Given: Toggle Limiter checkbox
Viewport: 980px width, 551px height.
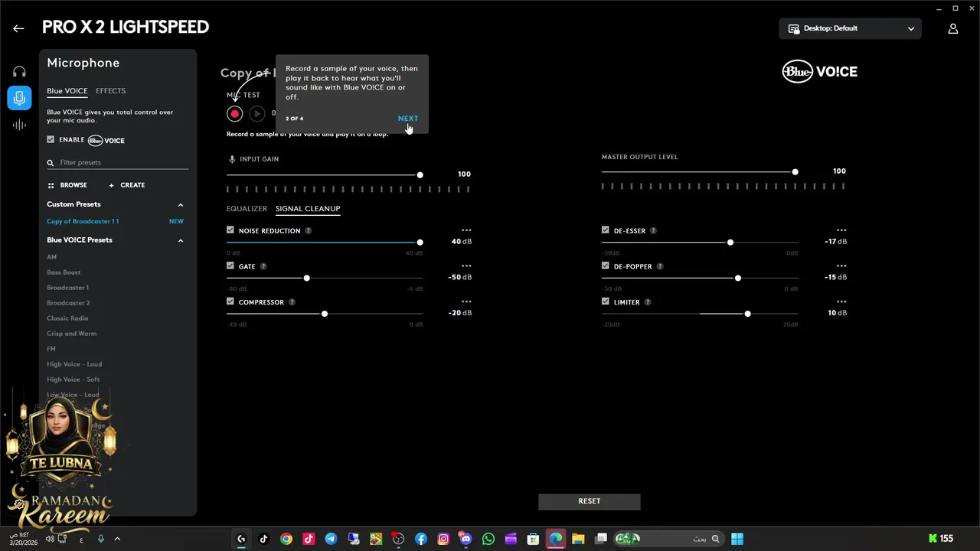Looking at the screenshot, I should click(x=606, y=302).
